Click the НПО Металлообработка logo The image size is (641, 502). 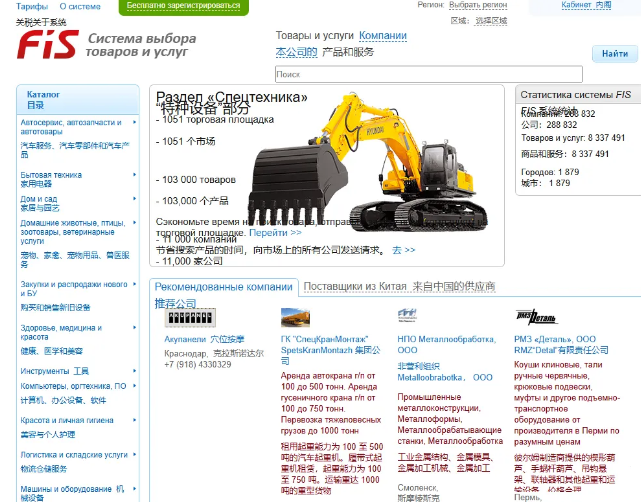tap(408, 315)
